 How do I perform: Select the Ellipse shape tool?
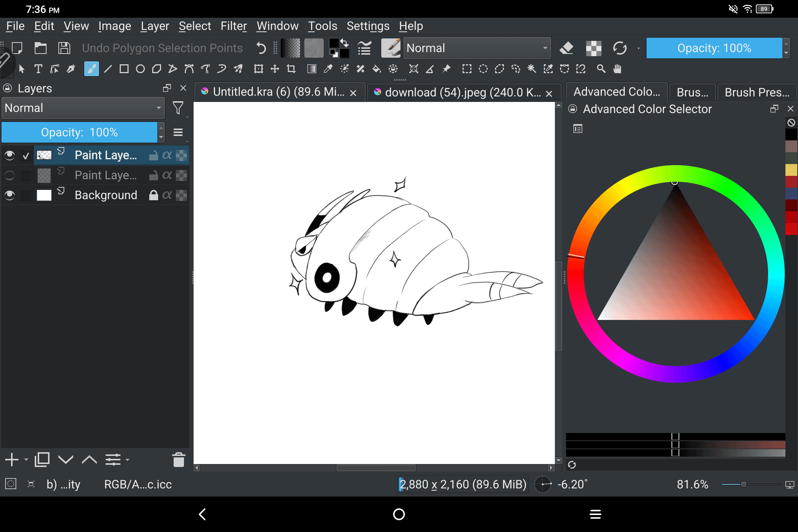tap(140, 69)
